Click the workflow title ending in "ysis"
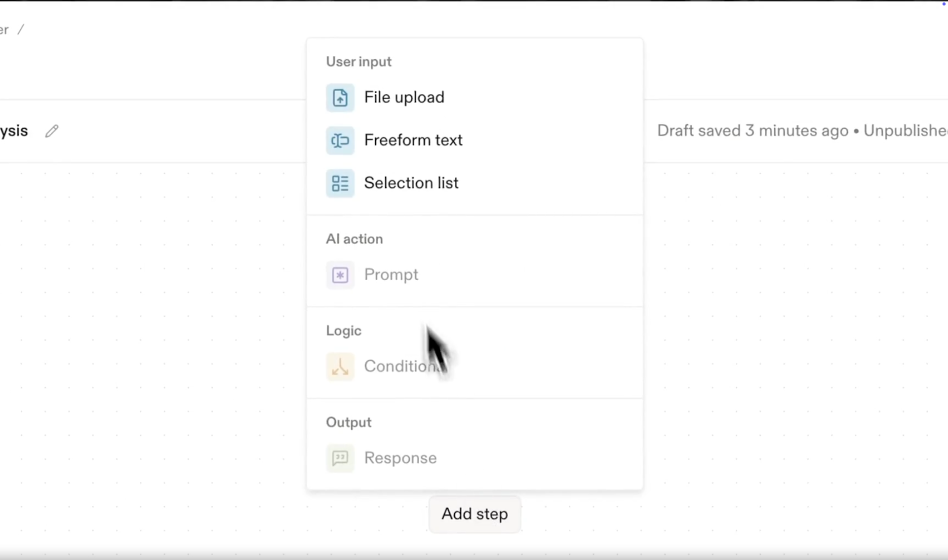 coord(14,131)
